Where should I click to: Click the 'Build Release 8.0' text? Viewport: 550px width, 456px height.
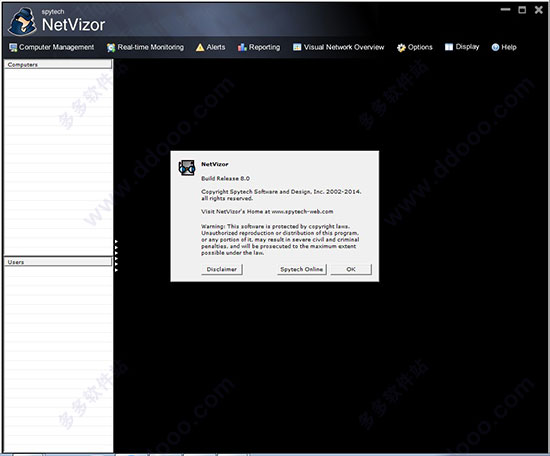click(226, 179)
